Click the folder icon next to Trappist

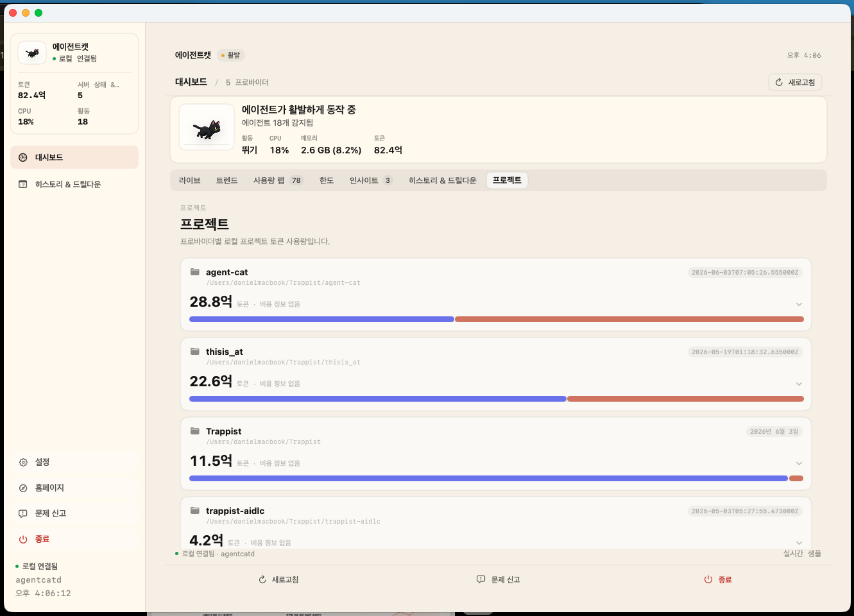click(195, 431)
